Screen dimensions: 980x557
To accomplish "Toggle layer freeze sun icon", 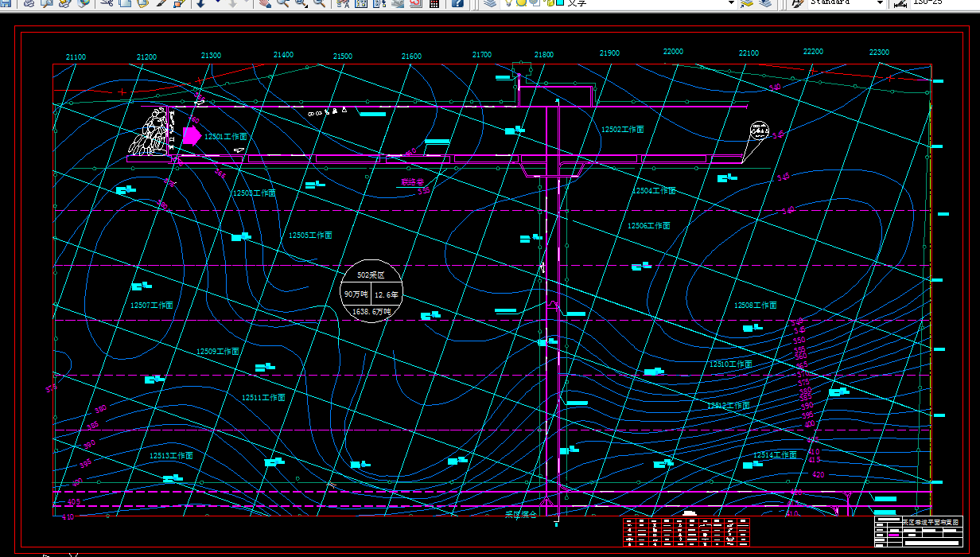I will tap(520, 2).
